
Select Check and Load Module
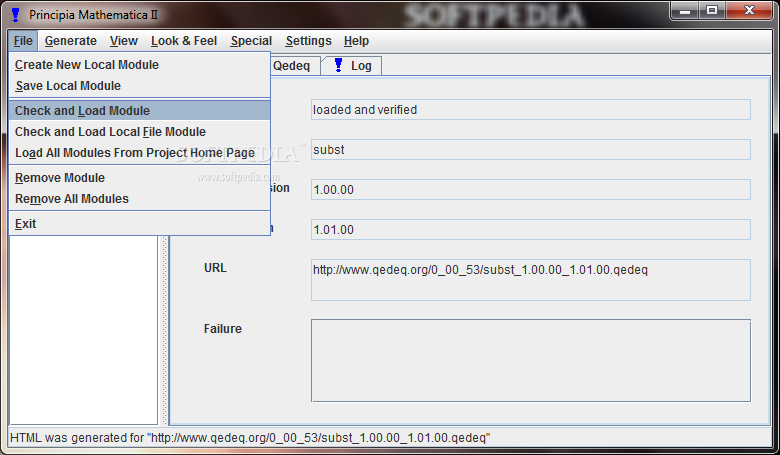(x=139, y=110)
